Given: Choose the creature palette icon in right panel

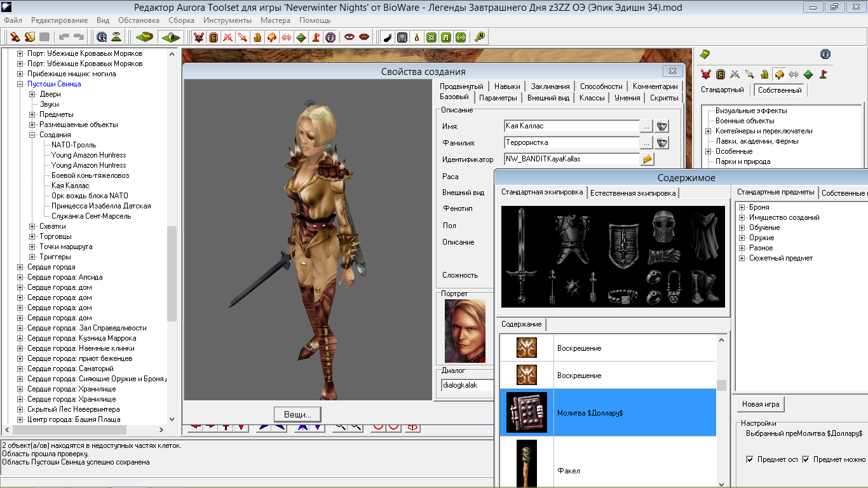Looking at the screenshot, I should (x=705, y=74).
